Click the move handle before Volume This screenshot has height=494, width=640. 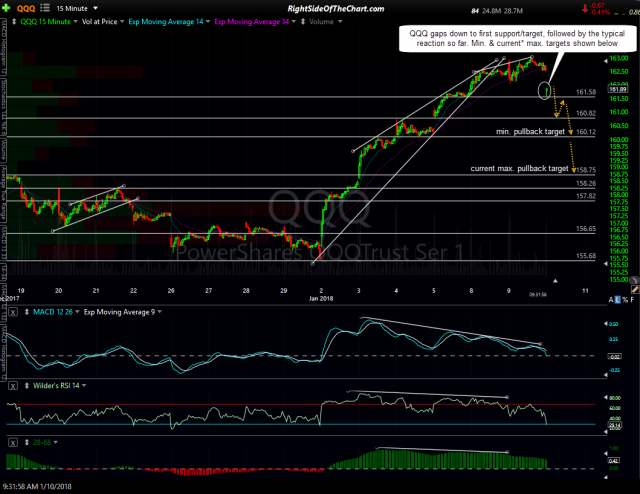tap(303, 22)
